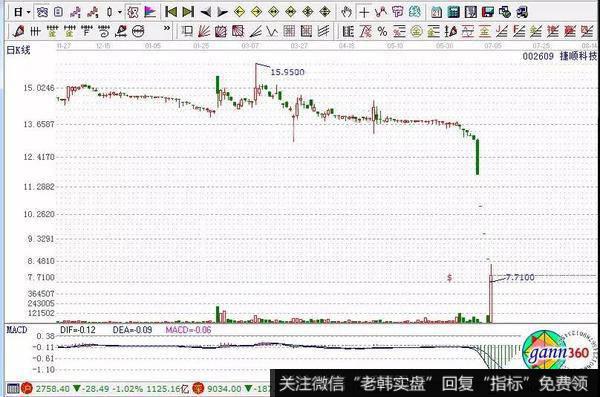Click the DEA=-0.09 indicator value
The image size is (600, 397).
click(132, 330)
